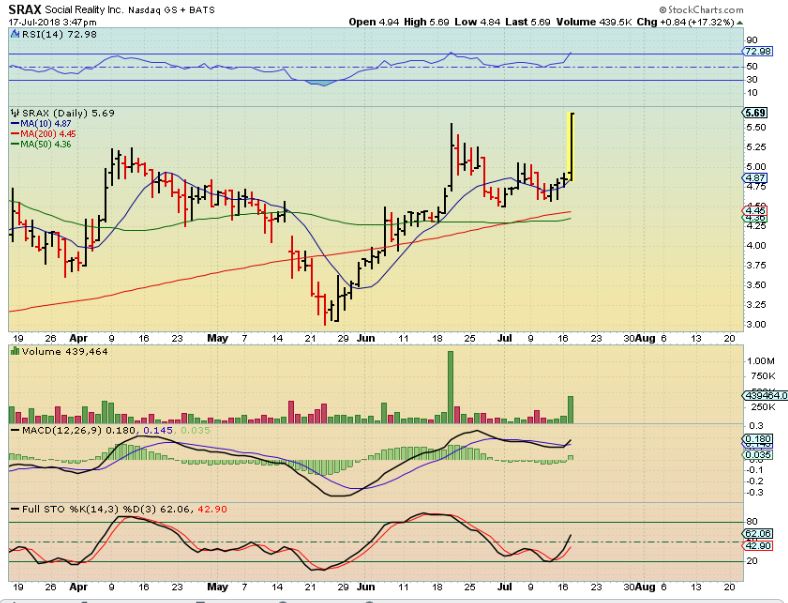Click the Aug label on the bottom date axis
This screenshot has height=603, width=788.
coord(645,586)
